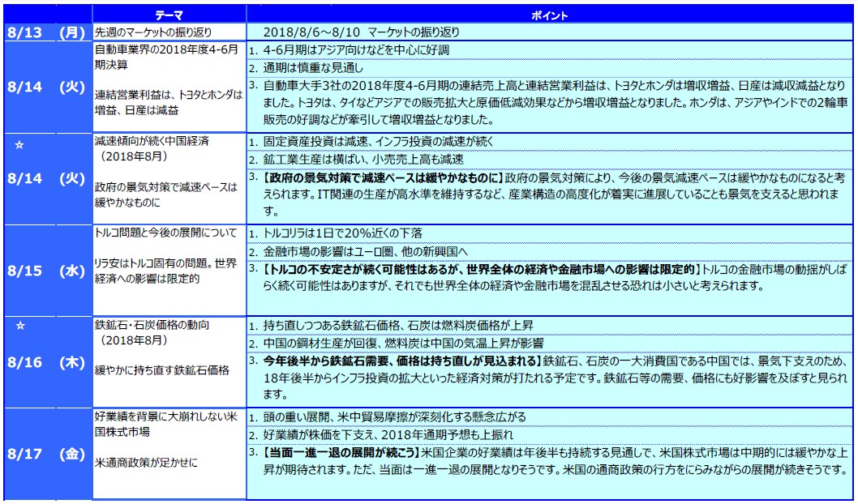Open the 減速傾向が続く中国経済 theme

(x=152, y=140)
